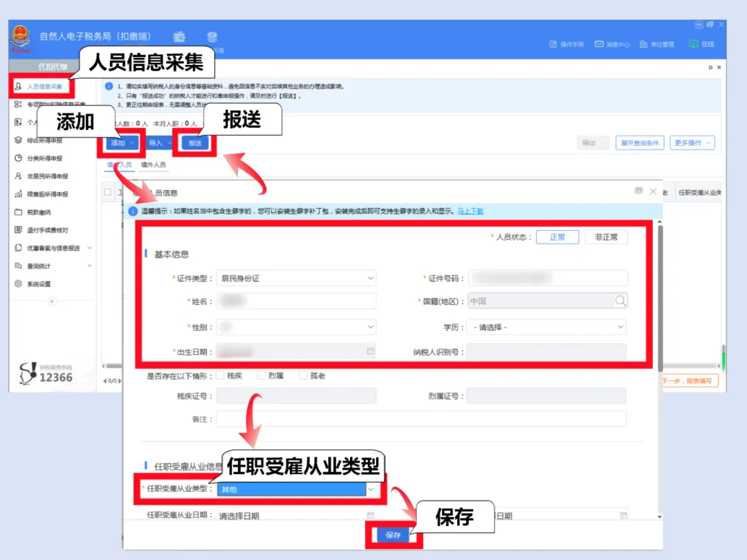
Task: Click the 系统设置 gear icon
Action: point(19,284)
